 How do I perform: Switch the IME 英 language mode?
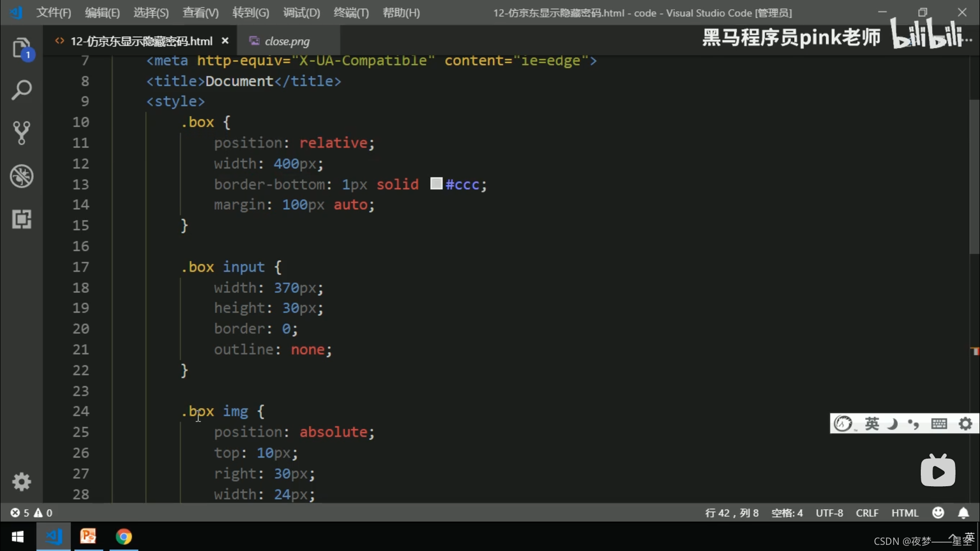[x=872, y=423]
